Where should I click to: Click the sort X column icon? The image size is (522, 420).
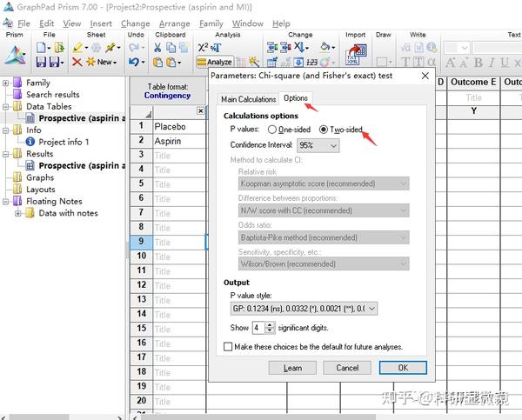click(299, 47)
